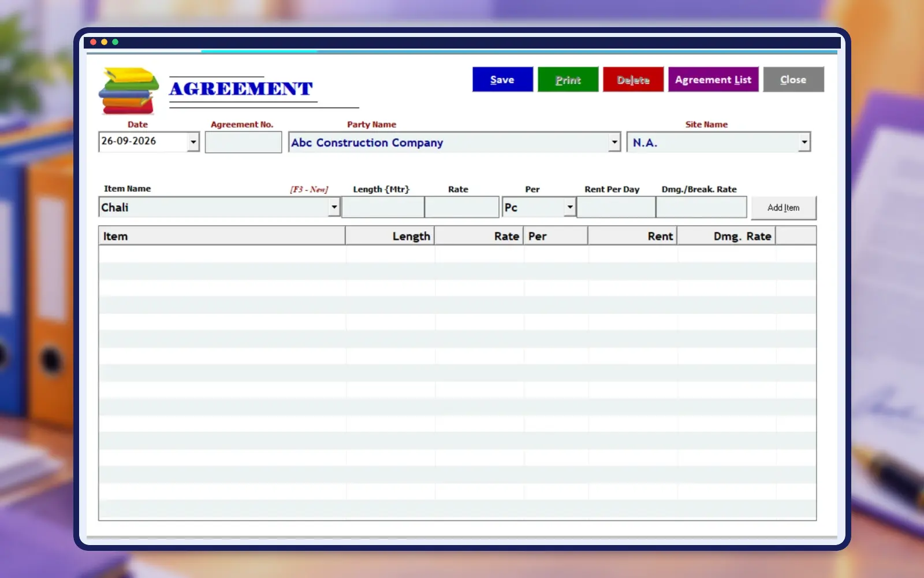Viewport: 924px width, 578px height.
Task: Click the Length {Mtr} input field
Action: [x=383, y=207]
